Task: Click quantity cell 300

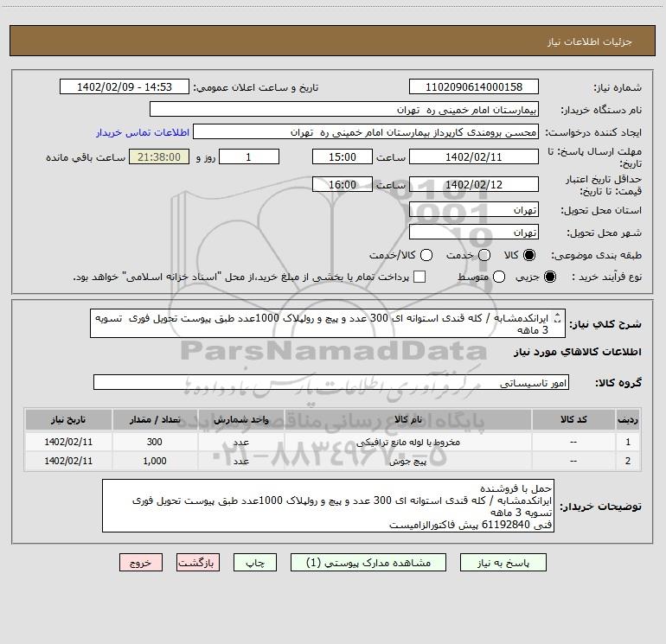Action: (x=155, y=442)
